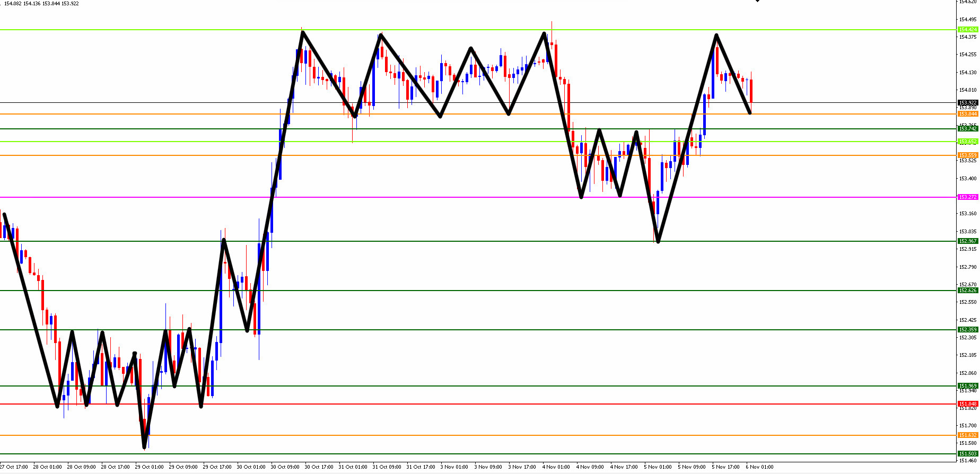
Task: Click the 154.495 price scale label
Action: pyautogui.click(x=968, y=20)
